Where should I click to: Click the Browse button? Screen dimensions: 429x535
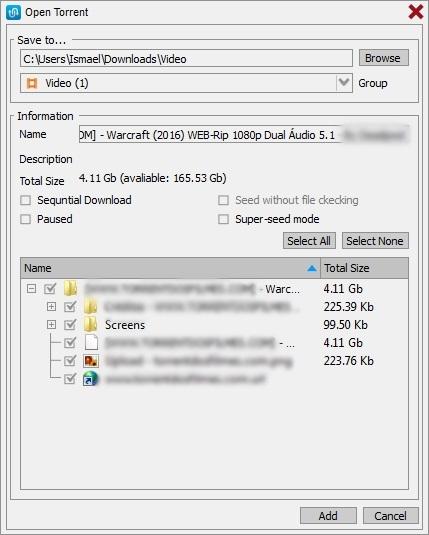(x=384, y=58)
